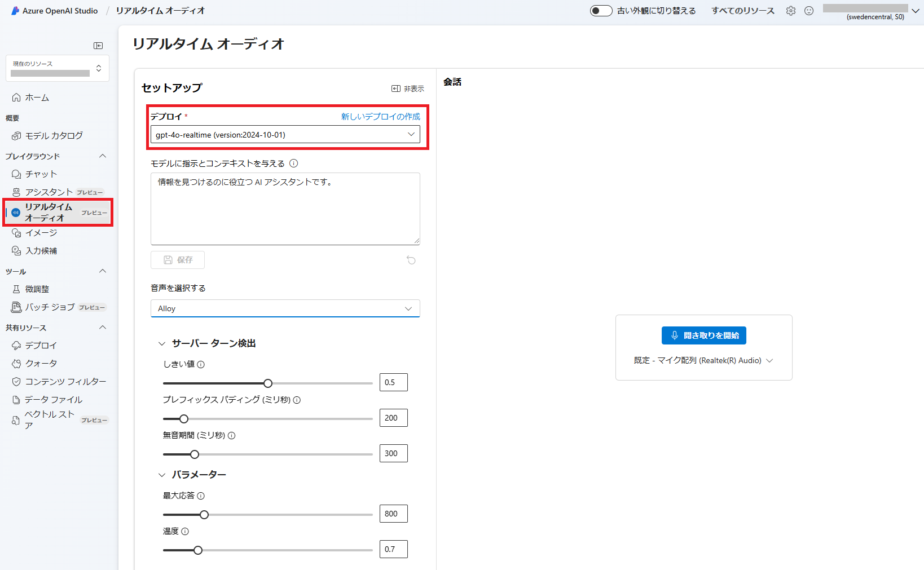924x570 pixels.
Task: Click the データ ファイル document icon
Action: tap(16, 400)
